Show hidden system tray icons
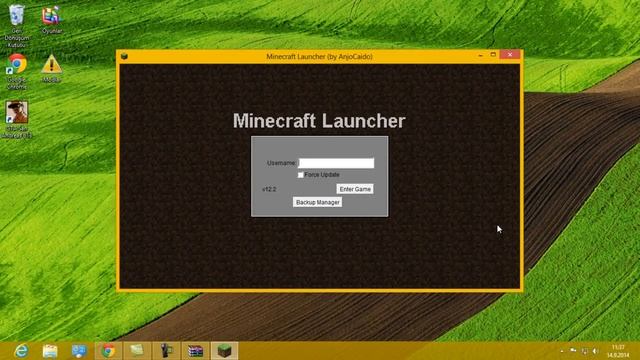The height and width of the screenshot is (360, 640). click(x=562, y=351)
